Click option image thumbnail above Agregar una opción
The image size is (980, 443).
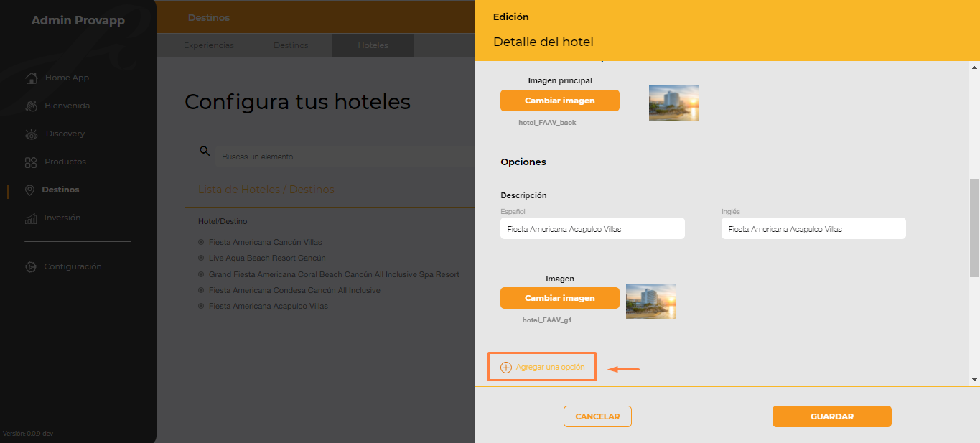point(650,301)
